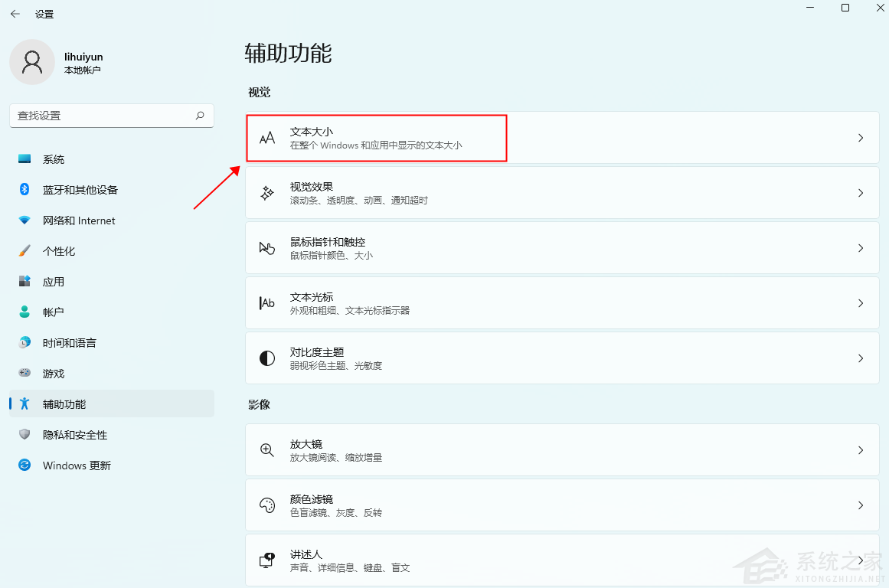Click the palette icon of 颜色滤镜

[267, 505]
